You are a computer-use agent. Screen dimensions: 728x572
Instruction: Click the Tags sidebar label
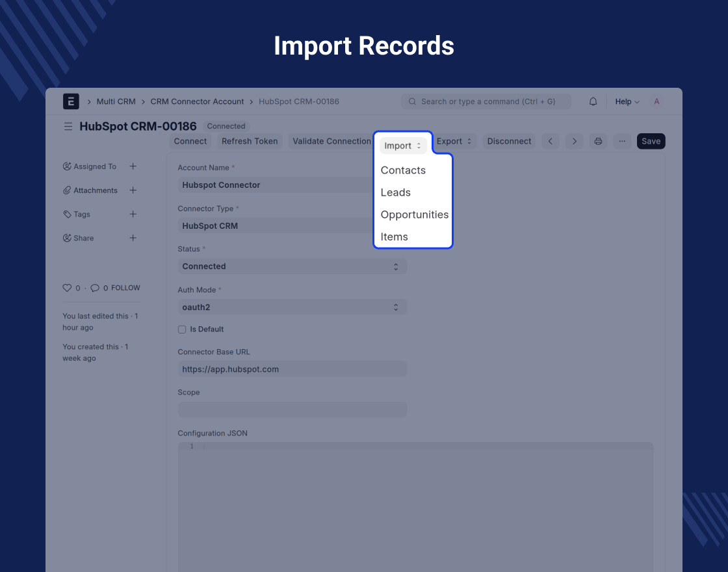point(82,214)
